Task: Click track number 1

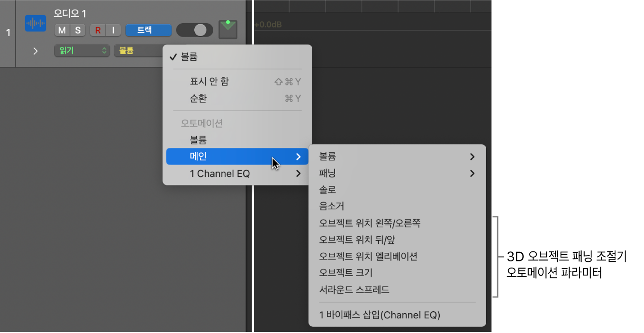Action: click(8, 33)
